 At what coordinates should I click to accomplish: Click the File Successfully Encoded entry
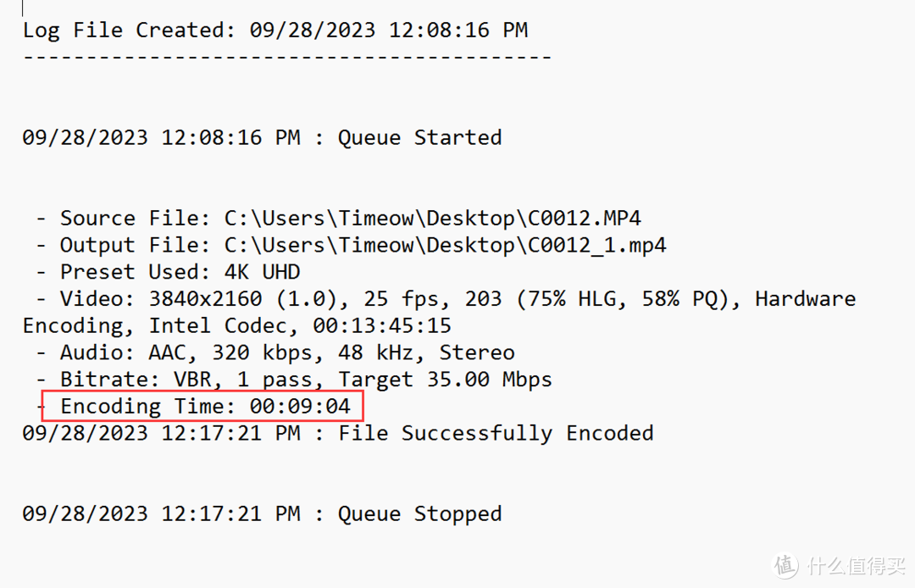point(338,434)
